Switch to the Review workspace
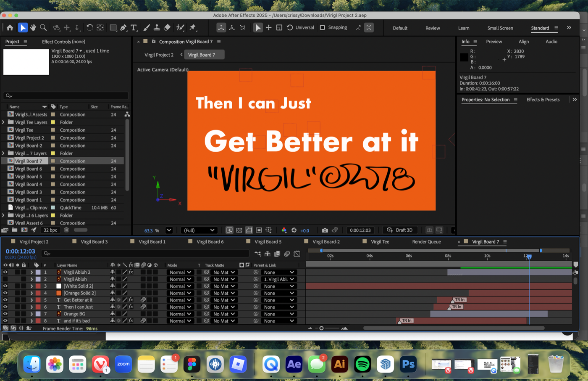The width and height of the screenshot is (588, 381). 433,28
